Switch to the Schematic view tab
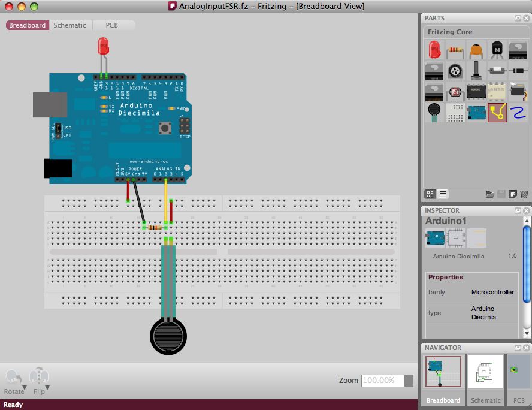Image resolution: width=532 pixels, height=410 pixels. (x=69, y=25)
